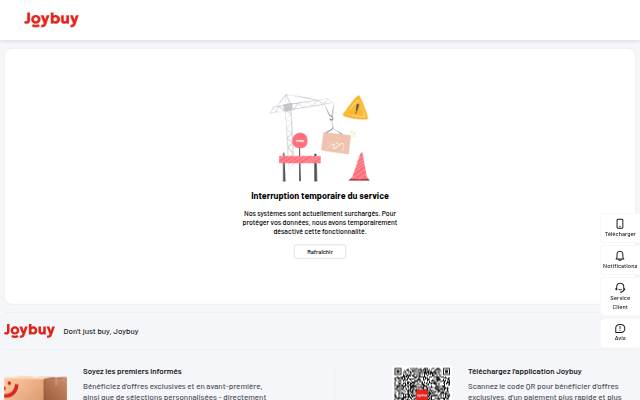640x400 pixels.
Task: Click the 'Nos systèmes sont actuellement surchargés' message
Action: tap(320, 222)
